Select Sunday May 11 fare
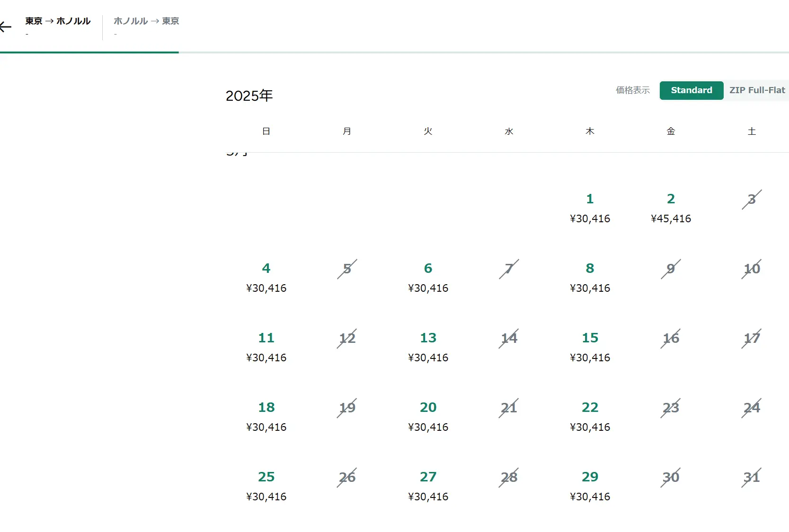The image size is (789, 532). [266, 347]
